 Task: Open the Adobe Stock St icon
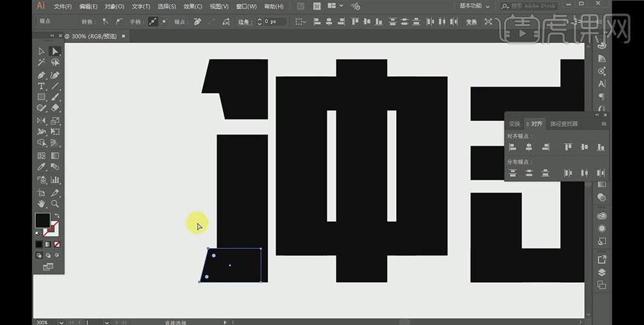[317, 6]
